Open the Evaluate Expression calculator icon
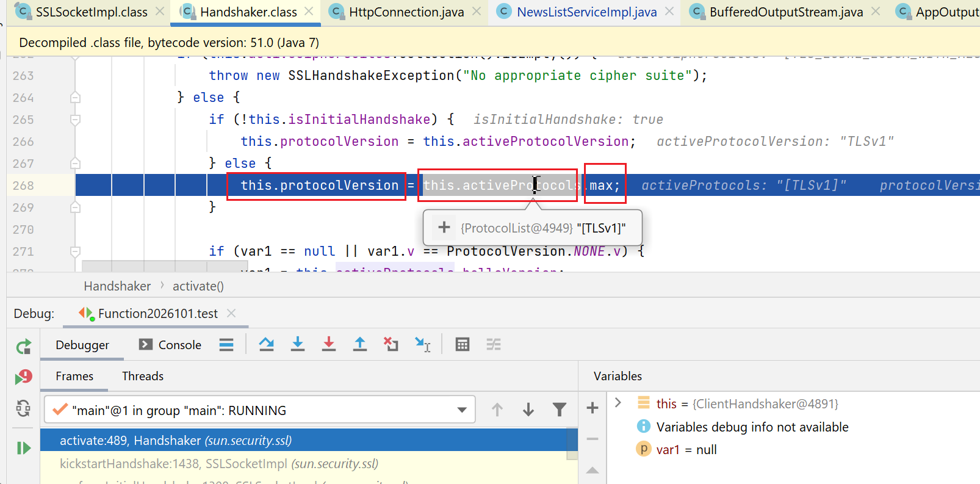Image resolution: width=980 pixels, height=484 pixels. [x=463, y=344]
